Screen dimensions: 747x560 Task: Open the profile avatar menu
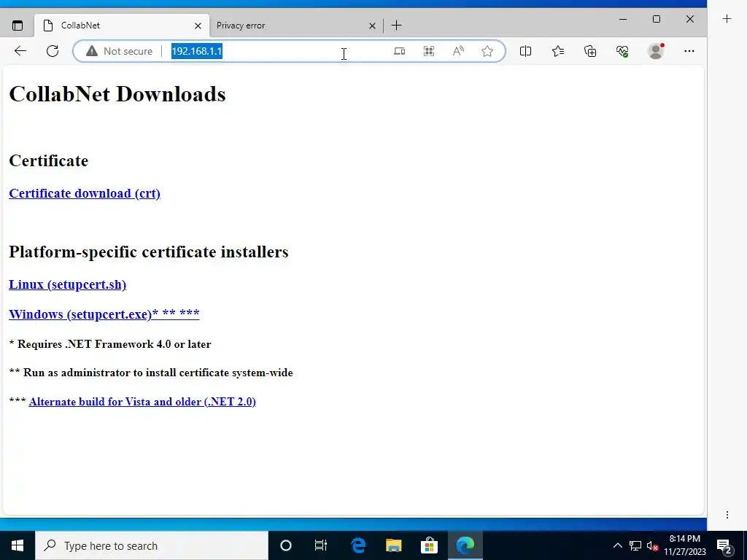click(x=656, y=51)
